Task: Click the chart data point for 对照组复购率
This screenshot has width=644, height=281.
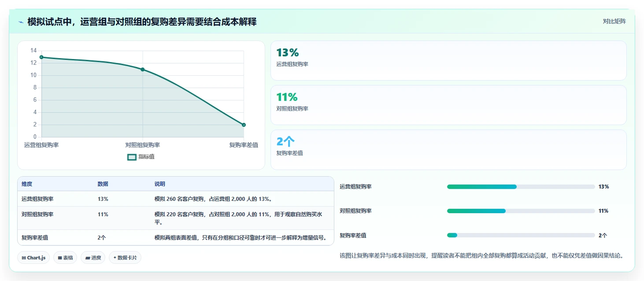Action: click(x=143, y=70)
